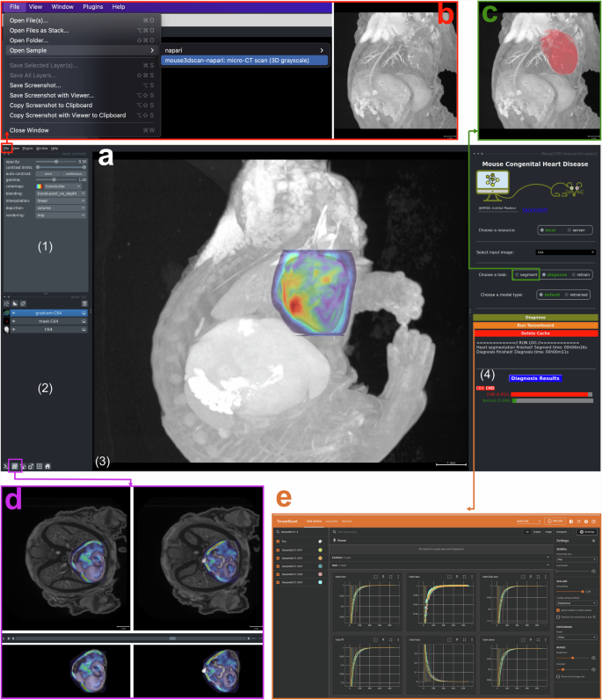Toggle TensorBoard dark theme icon
The width and height of the screenshot is (602, 700).
click(571, 521)
